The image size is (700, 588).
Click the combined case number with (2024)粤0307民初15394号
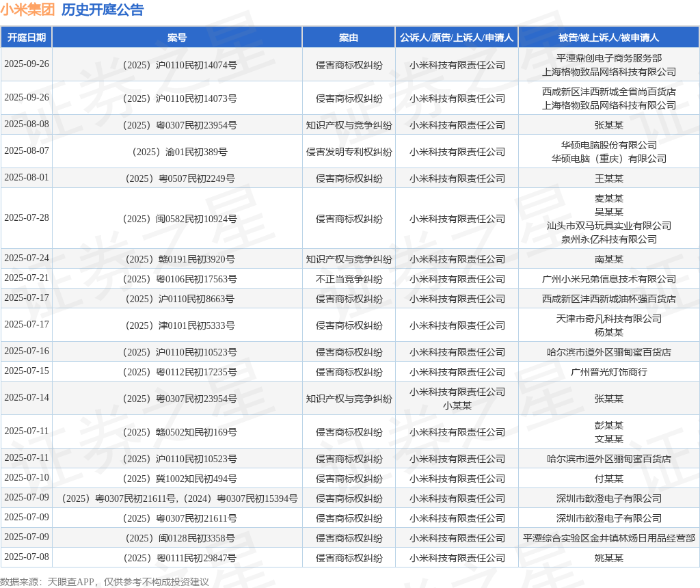click(180, 498)
